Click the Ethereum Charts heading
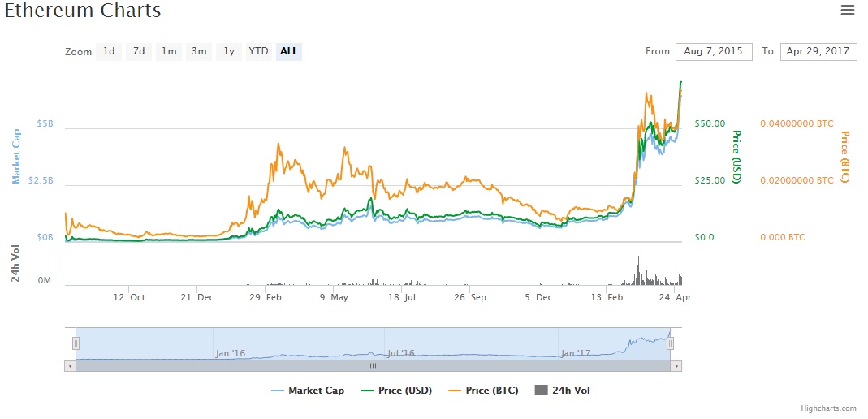The width and height of the screenshot is (868, 419). click(x=83, y=10)
